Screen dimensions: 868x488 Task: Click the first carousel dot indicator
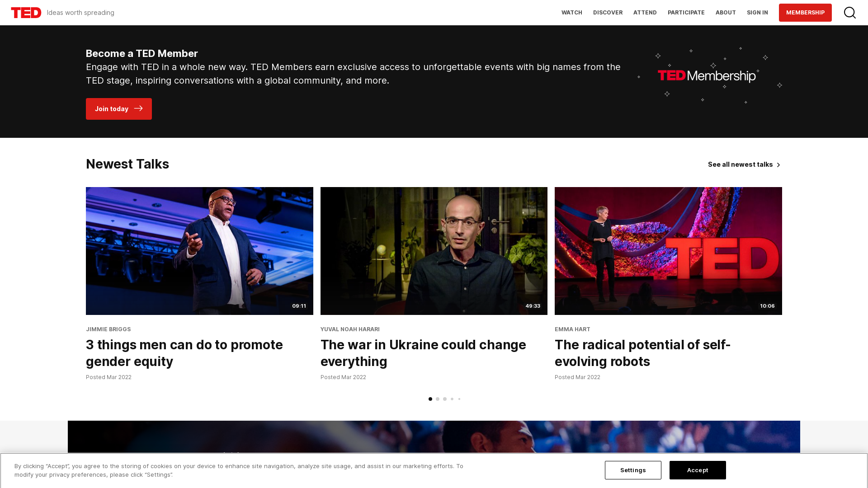430,399
